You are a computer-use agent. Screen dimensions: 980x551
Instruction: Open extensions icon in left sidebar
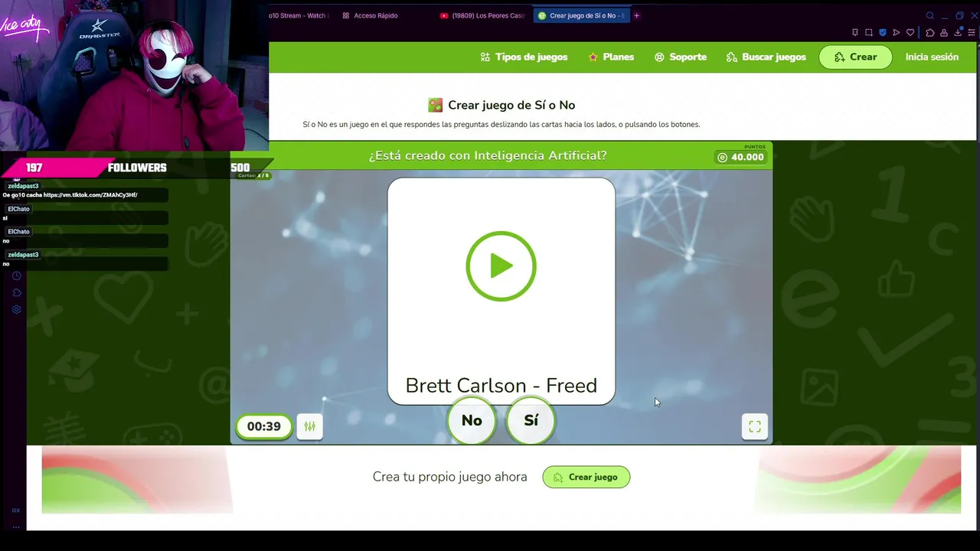coord(16,292)
